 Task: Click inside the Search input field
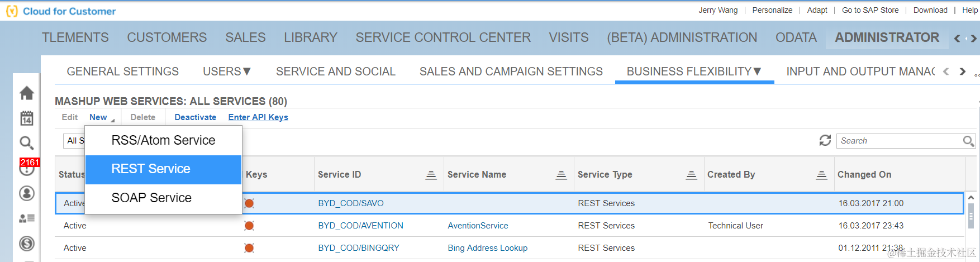899,141
